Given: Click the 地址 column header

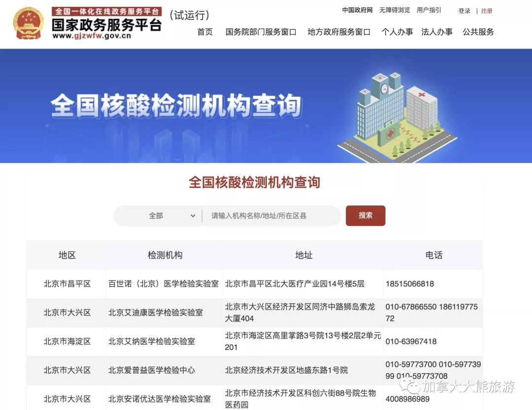Looking at the screenshot, I should pyautogui.click(x=303, y=255).
